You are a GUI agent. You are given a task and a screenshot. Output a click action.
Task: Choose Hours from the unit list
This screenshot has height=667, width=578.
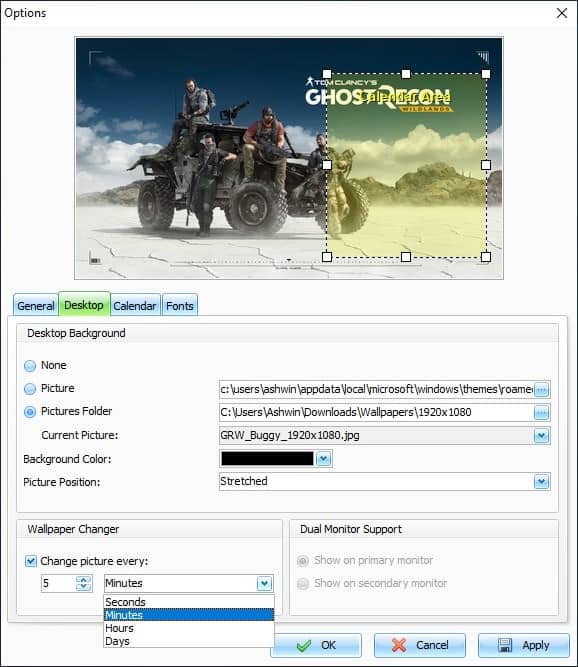189,628
